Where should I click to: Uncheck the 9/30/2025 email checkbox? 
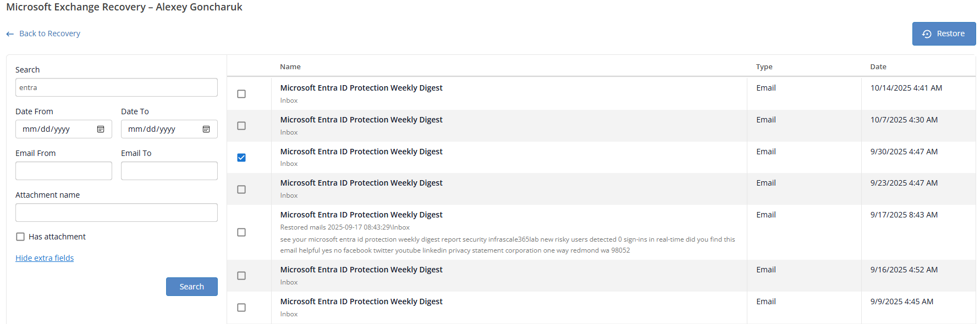[241, 158]
